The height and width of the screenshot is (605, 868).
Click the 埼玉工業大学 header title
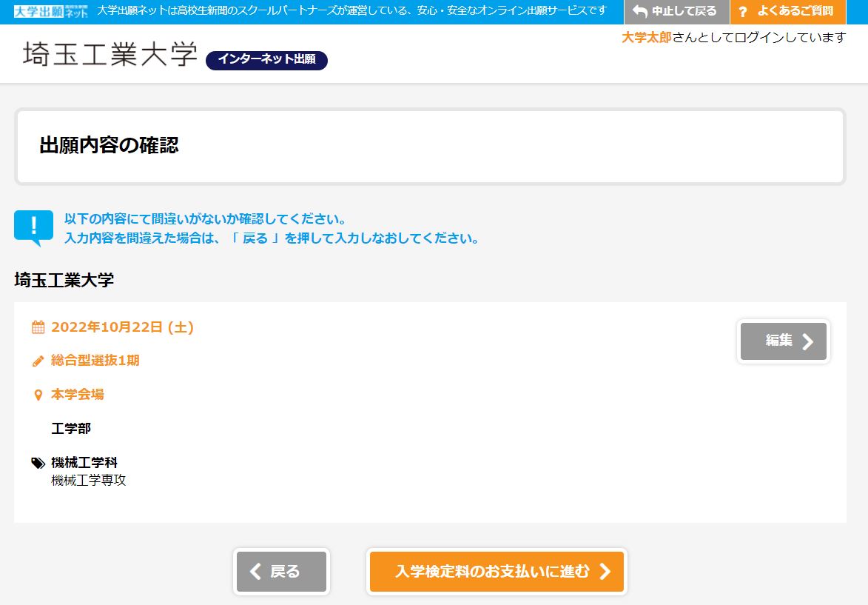pyautogui.click(x=110, y=54)
